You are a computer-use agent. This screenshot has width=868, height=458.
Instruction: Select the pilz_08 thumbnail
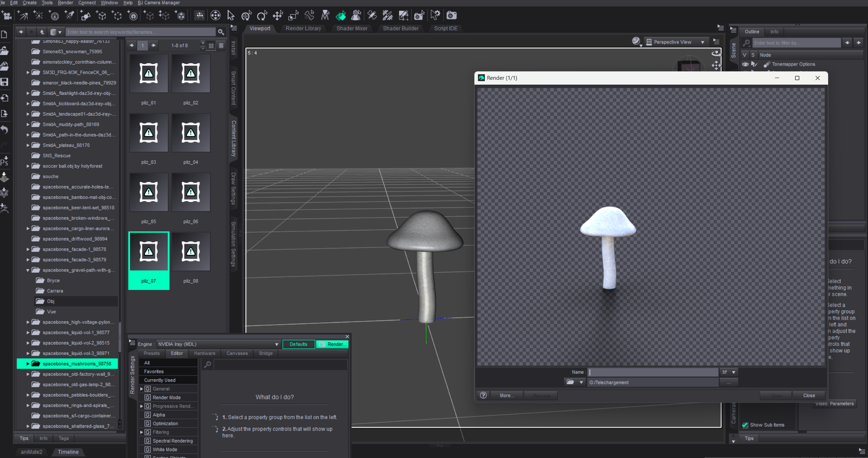click(191, 252)
